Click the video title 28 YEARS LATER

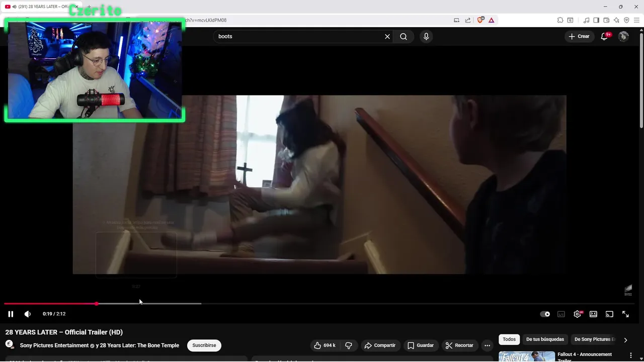click(64, 332)
